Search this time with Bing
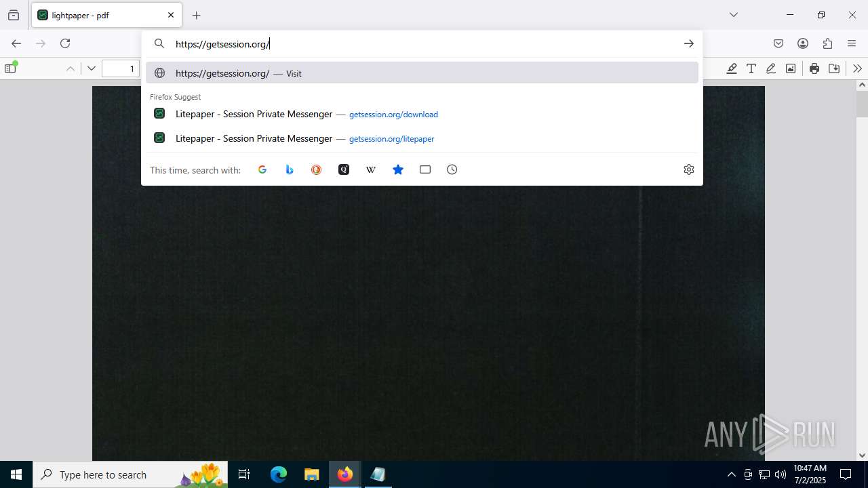 pyautogui.click(x=290, y=169)
